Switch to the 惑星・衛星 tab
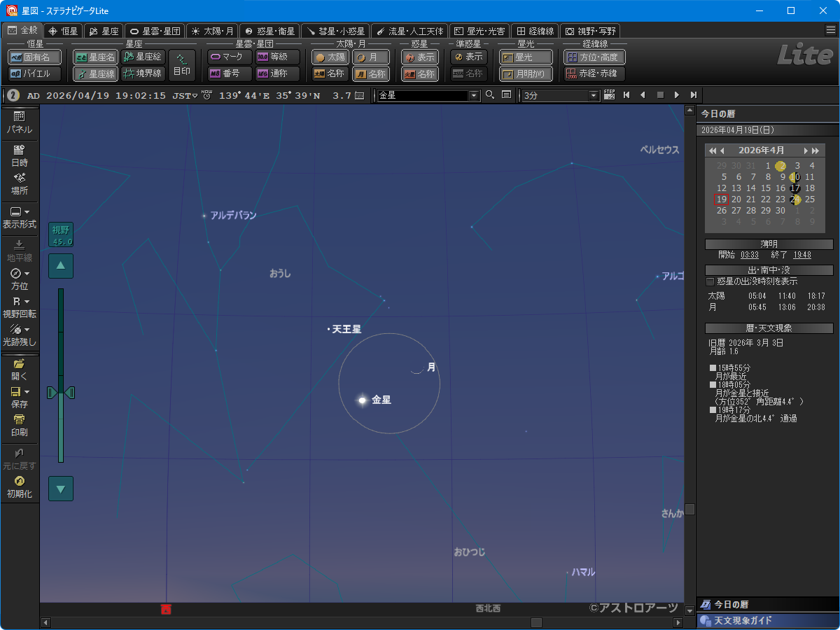840x630 pixels. click(269, 31)
